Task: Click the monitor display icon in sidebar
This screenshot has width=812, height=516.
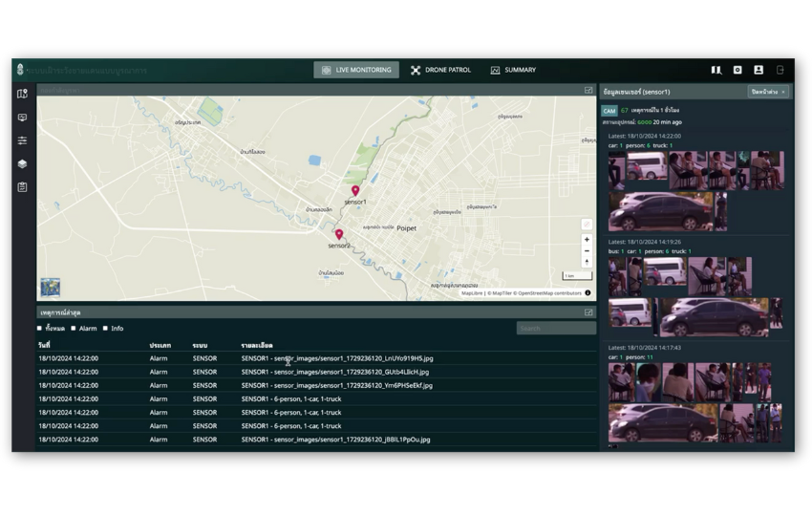Action: pos(22,118)
